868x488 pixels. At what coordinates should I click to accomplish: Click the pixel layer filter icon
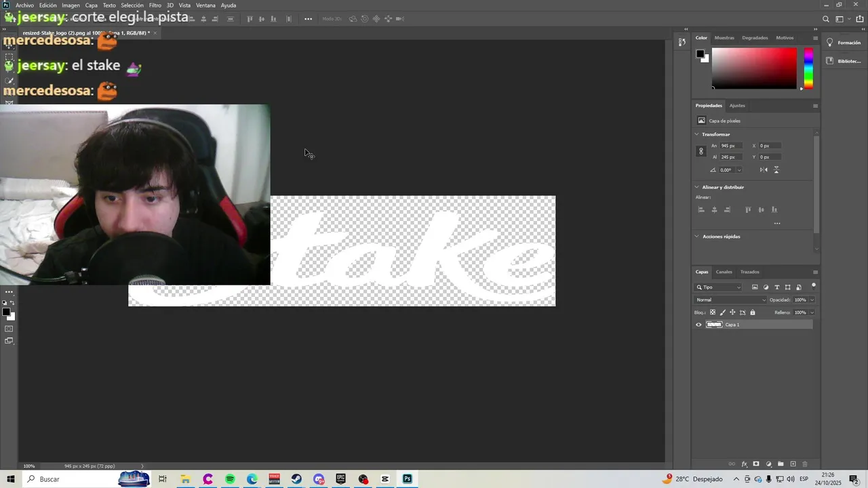click(x=755, y=287)
